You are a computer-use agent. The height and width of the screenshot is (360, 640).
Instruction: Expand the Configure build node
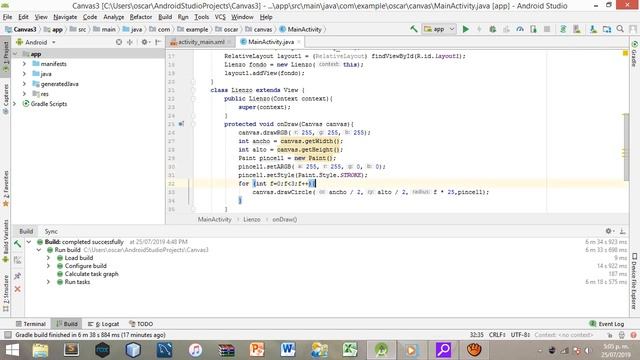(x=48, y=266)
